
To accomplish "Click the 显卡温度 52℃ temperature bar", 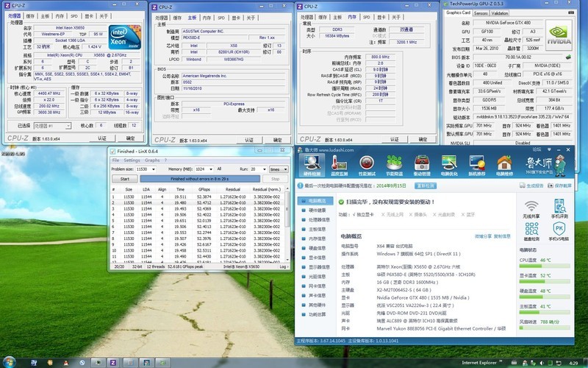I will tap(545, 281).
